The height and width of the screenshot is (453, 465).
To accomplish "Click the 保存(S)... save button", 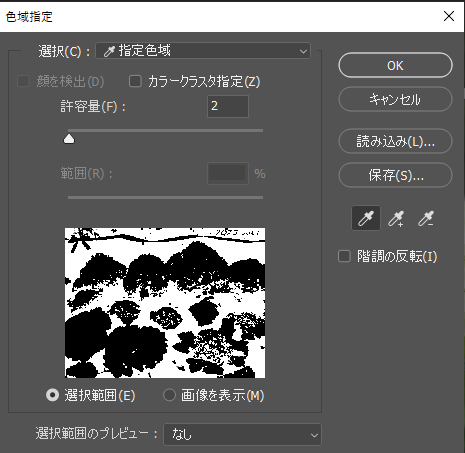I will tap(395, 175).
